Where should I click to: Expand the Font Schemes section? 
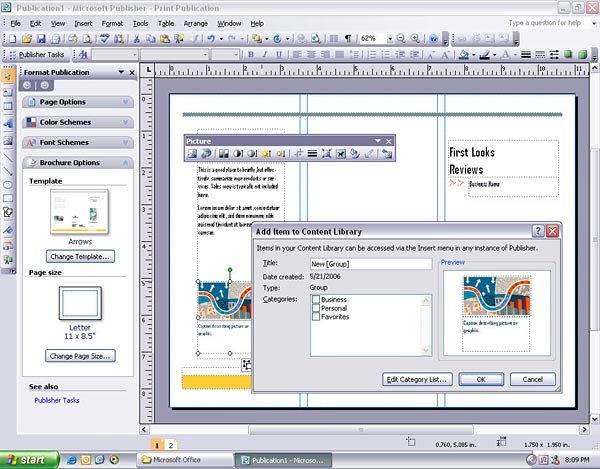point(78,143)
